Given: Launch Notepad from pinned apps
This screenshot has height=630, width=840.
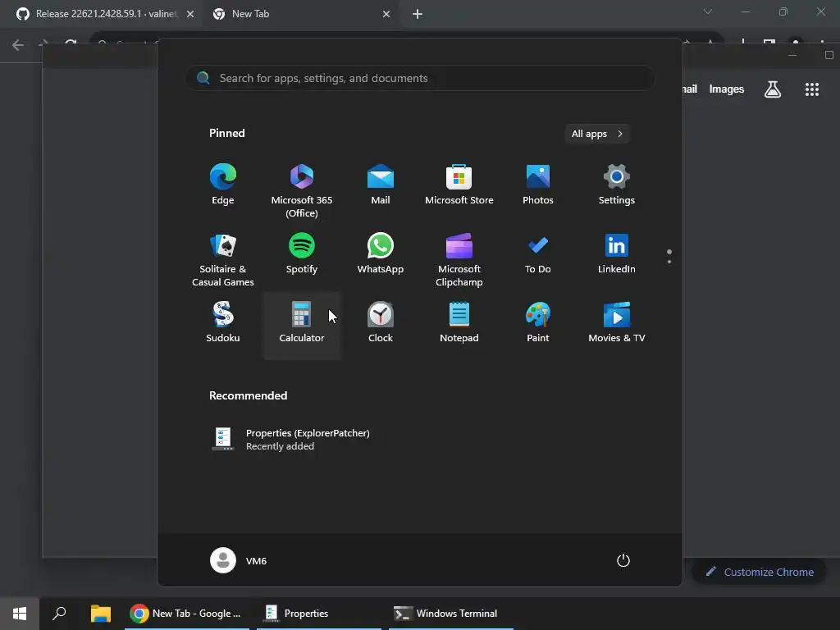Looking at the screenshot, I should [x=459, y=322].
